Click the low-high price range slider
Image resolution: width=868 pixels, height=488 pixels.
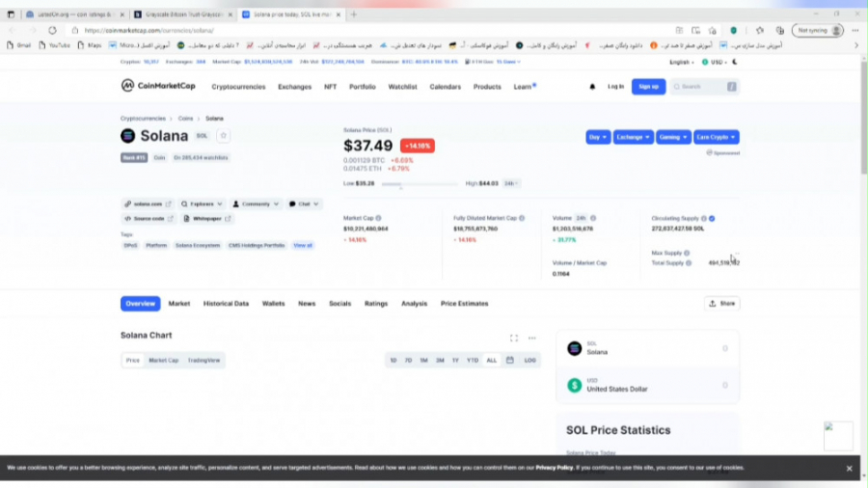click(420, 183)
